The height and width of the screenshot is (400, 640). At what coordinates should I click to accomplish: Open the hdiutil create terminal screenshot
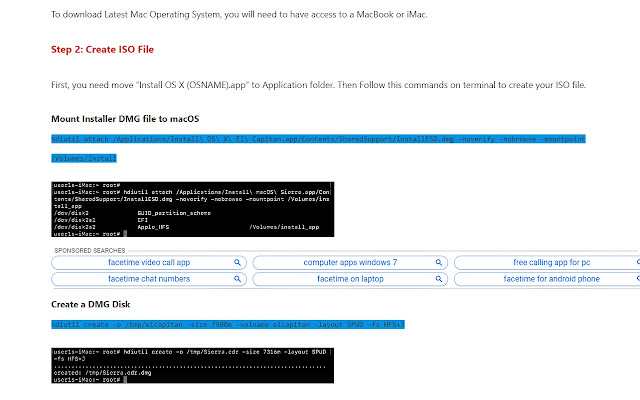[x=193, y=365]
